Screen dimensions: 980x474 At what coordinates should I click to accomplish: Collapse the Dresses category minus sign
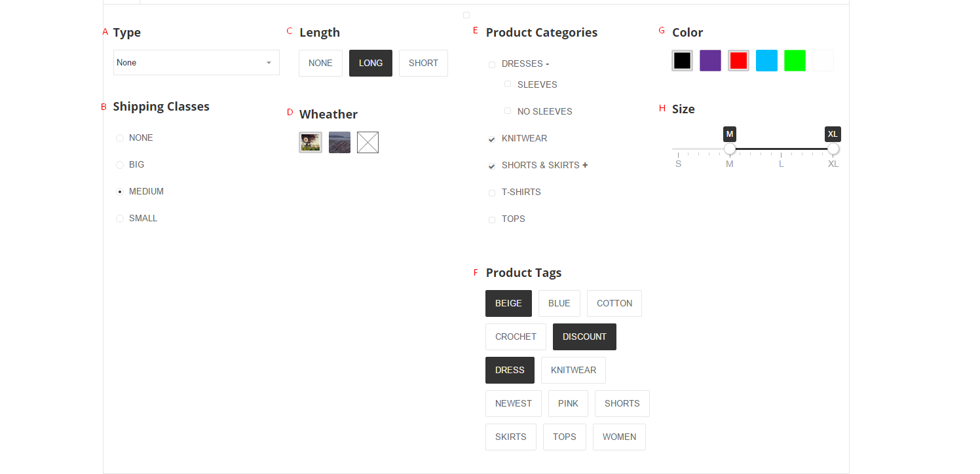coord(547,64)
